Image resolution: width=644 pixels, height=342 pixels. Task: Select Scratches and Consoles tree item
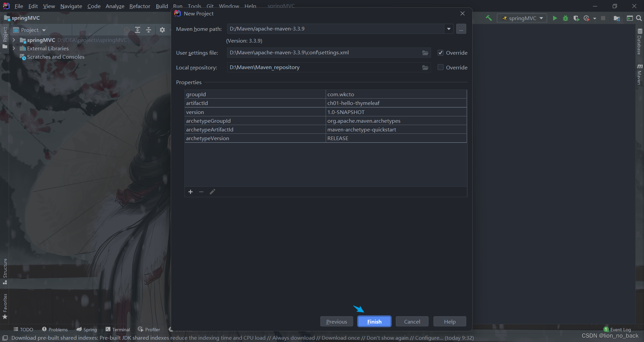52,57
